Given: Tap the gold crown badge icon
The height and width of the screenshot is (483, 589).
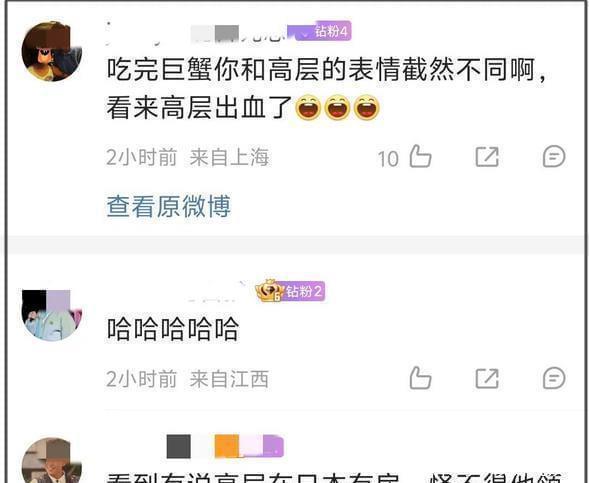Looking at the screenshot, I should (x=269, y=291).
